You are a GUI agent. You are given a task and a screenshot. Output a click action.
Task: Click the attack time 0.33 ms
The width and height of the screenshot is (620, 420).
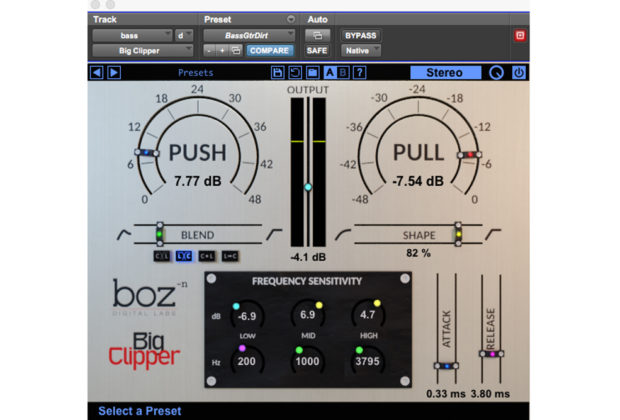[x=446, y=394]
